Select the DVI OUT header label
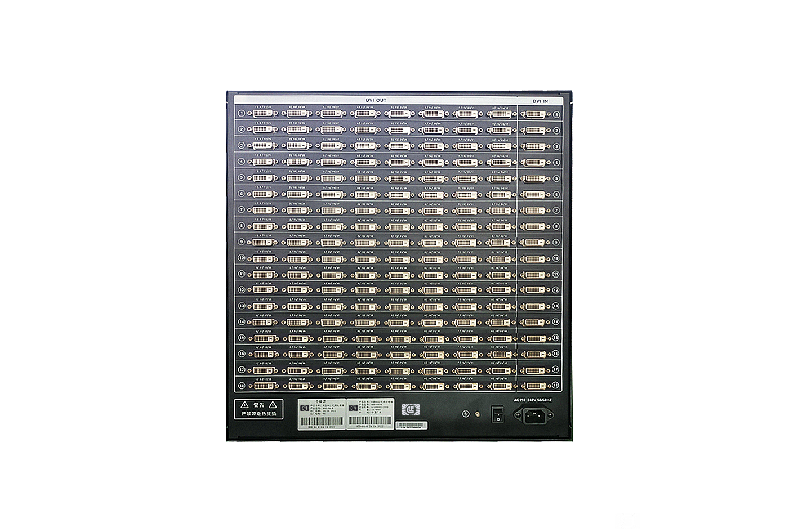Image resolution: width=798 pixels, height=532 pixels. [x=376, y=100]
